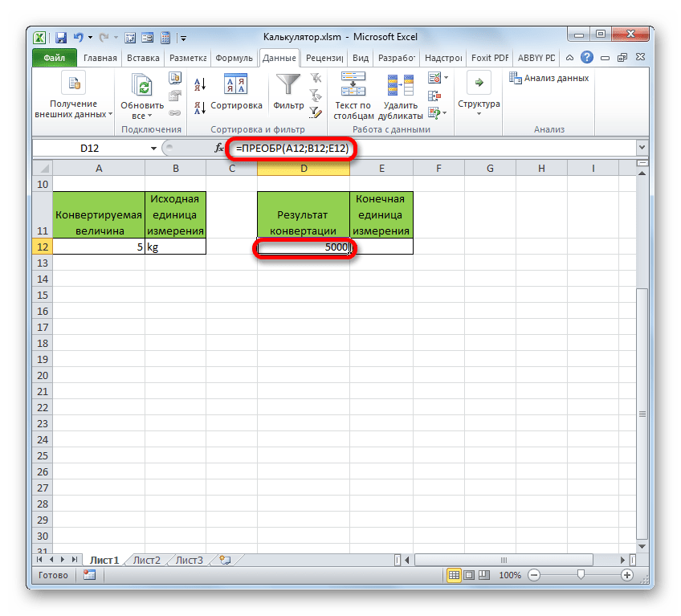
Task: Click the Конечная единица измерения header cell
Action: [381, 214]
